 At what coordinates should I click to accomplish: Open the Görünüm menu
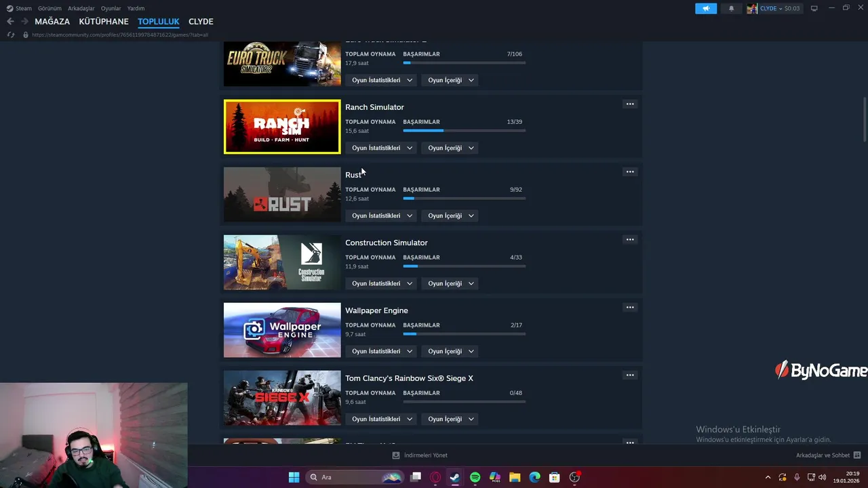(50, 8)
